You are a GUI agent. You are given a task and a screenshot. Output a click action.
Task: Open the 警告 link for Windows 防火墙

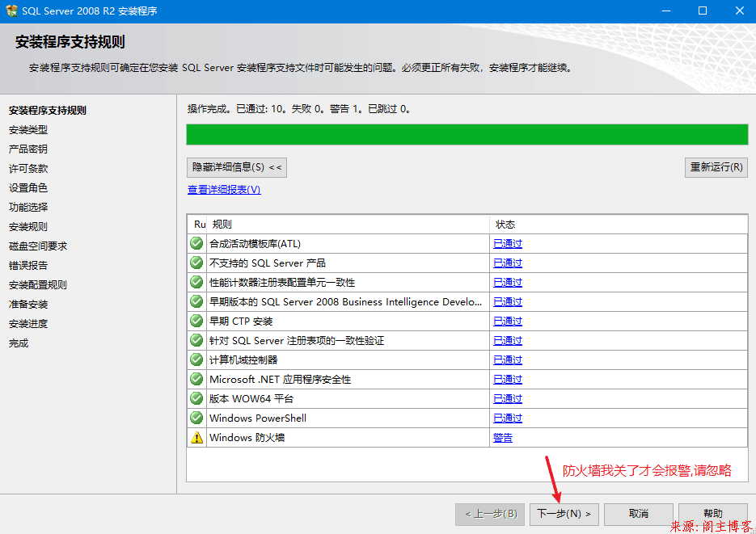503,438
